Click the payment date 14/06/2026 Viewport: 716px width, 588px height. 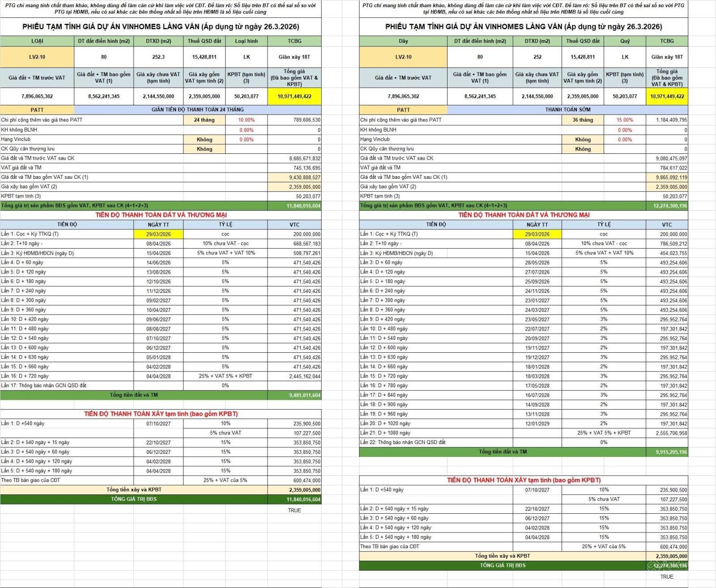tap(158, 263)
